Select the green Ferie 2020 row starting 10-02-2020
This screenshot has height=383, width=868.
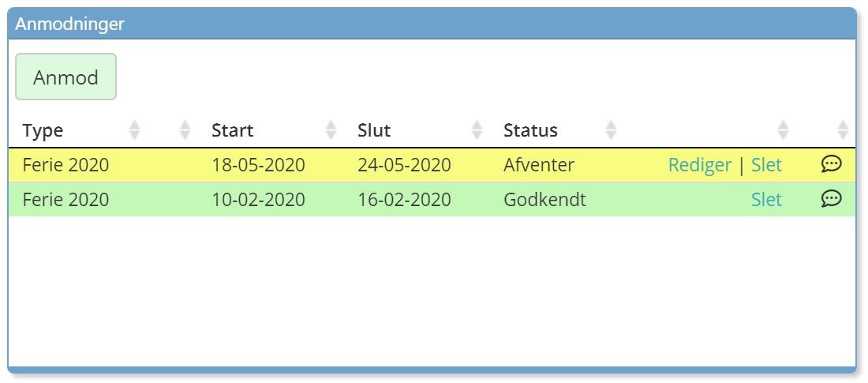pyautogui.click(x=432, y=200)
